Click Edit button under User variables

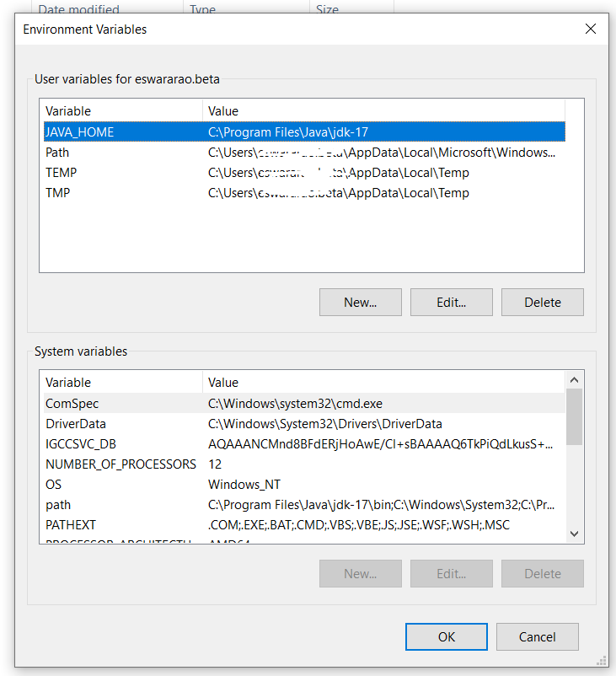(x=452, y=302)
